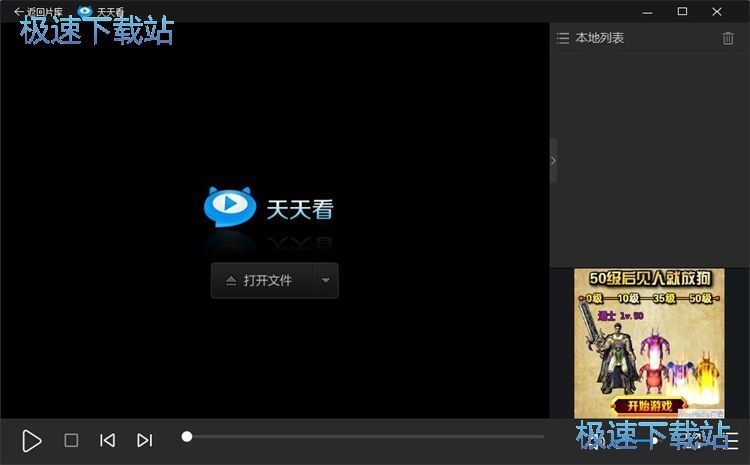Click the middle of the playback progress track

365,436
